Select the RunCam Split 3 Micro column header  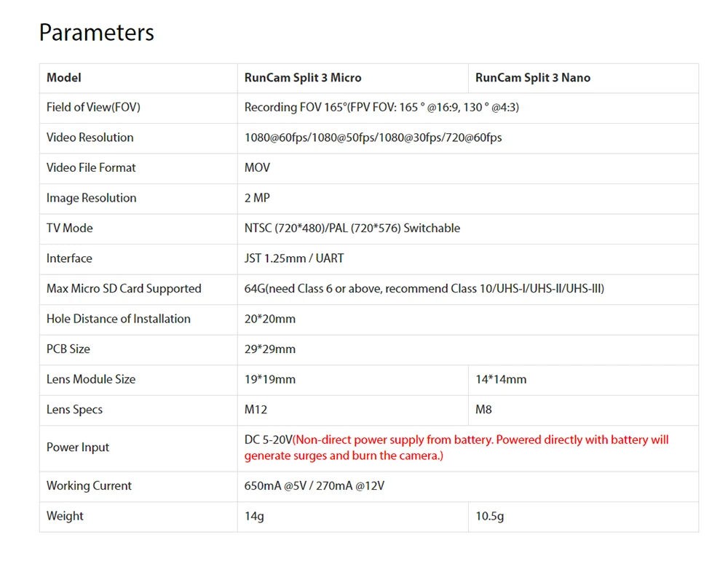coord(303,78)
